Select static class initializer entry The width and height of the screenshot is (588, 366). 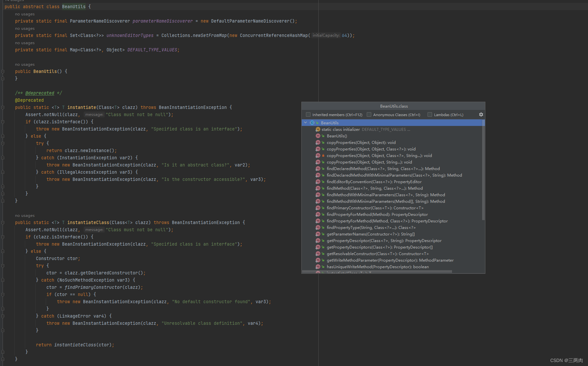pos(392,129)
